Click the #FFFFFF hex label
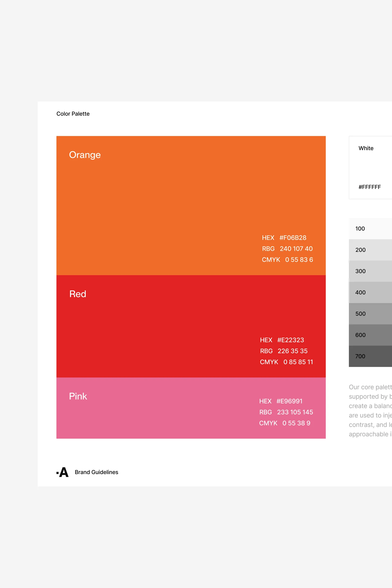 click(x=369, y=187)
